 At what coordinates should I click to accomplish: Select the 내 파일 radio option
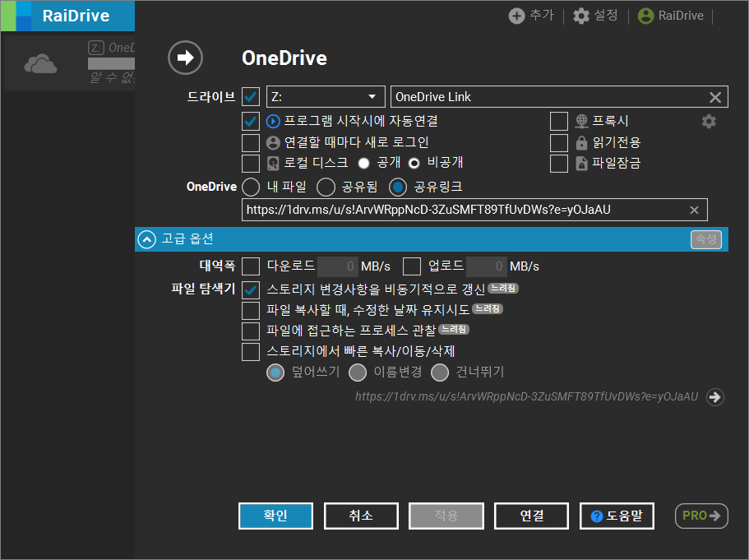tap(251, 187)
